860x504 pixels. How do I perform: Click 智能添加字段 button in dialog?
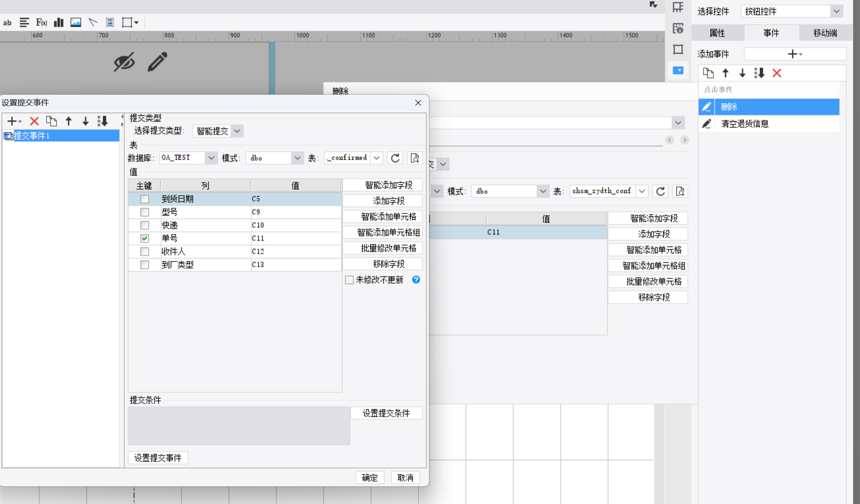(382, 185)
